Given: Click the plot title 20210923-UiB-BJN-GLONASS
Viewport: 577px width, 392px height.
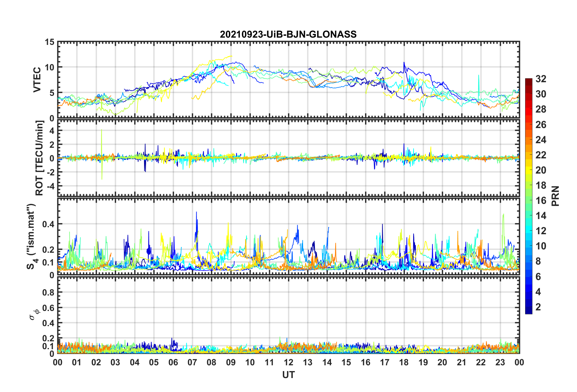Looking at the screenshot, I should (288, 34).
